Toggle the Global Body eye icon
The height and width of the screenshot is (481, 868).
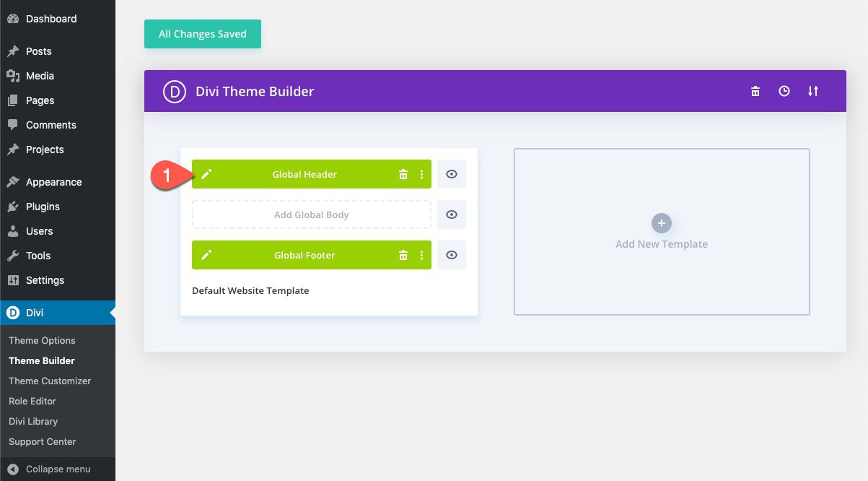point(452,214)
